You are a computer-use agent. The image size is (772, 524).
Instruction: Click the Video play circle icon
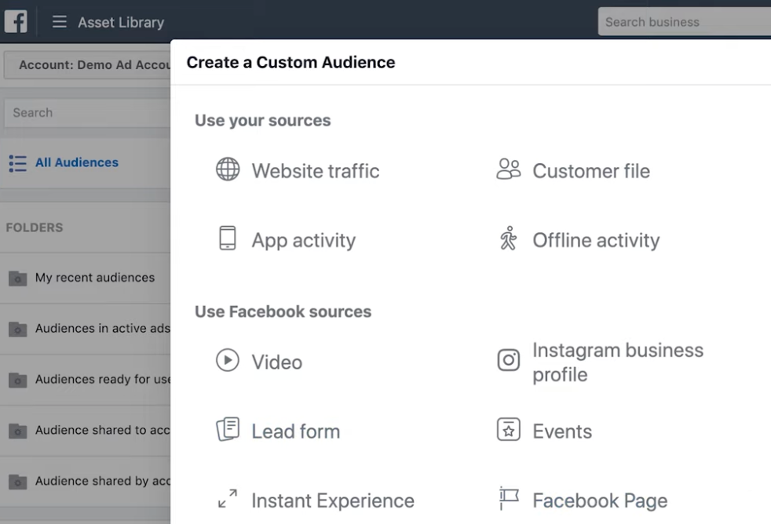coord(227,360)
